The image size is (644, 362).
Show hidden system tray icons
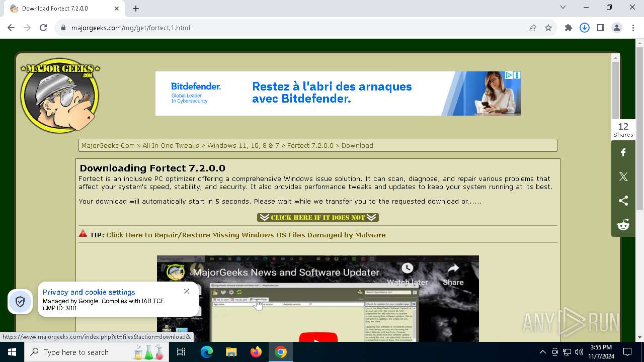coord(542,352)
